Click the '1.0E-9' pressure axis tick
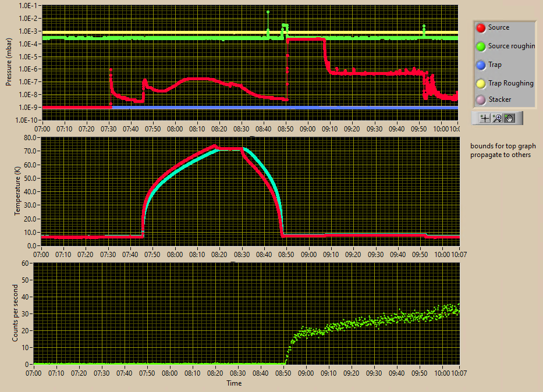Image resolution: width=543 pixels, height=392 pixels. click(x=29, y=107)
